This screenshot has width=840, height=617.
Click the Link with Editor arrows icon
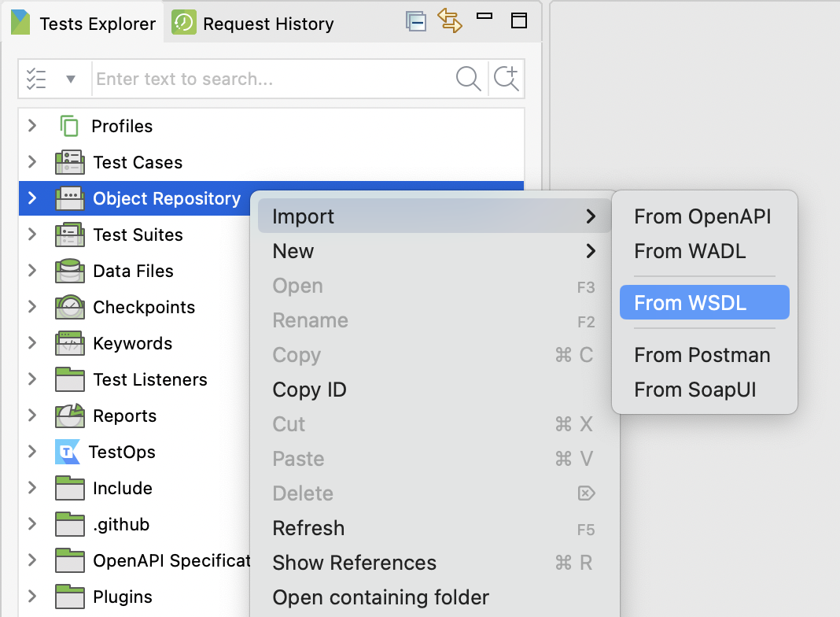[x=450, y=21]
